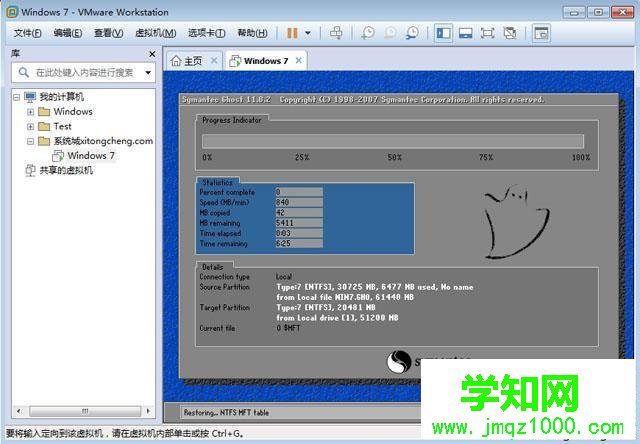Viewport: 640px width, 444px height.
Task: Switch to the 主页 tab
Action: [193, 61]
